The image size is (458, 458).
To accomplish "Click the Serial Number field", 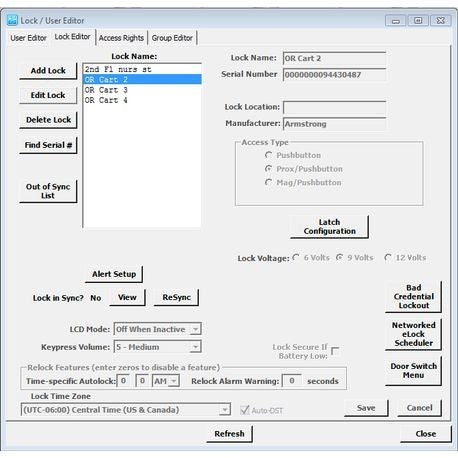I will click(x=334, y=75).
